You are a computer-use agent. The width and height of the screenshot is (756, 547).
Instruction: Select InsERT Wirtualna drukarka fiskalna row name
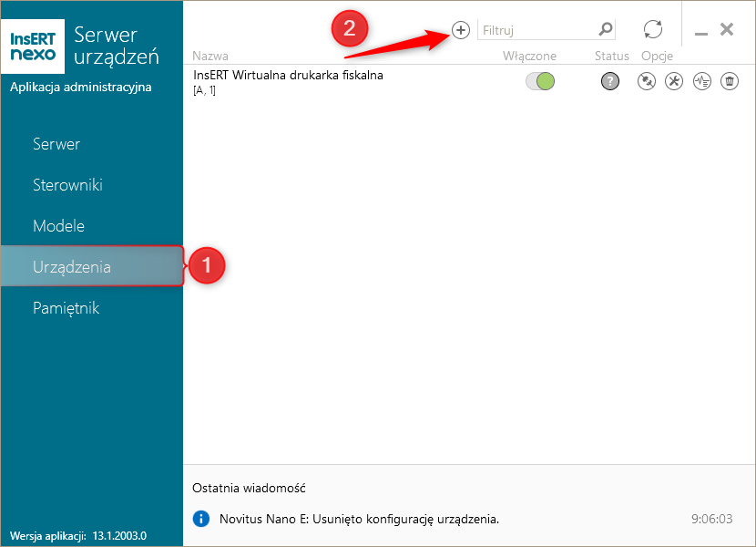[289, 76]
